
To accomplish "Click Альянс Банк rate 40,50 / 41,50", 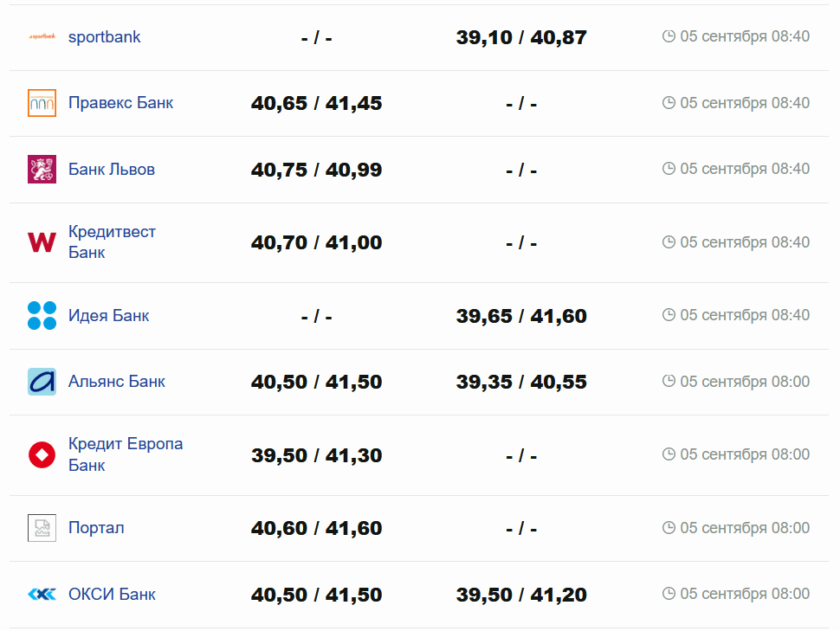I will tap(316, 382).
